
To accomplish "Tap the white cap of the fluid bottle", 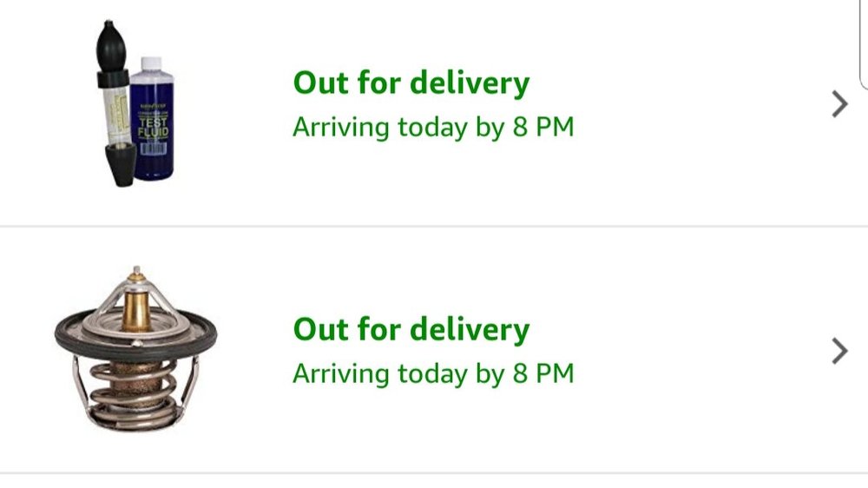I will click(x=152, y=63).
